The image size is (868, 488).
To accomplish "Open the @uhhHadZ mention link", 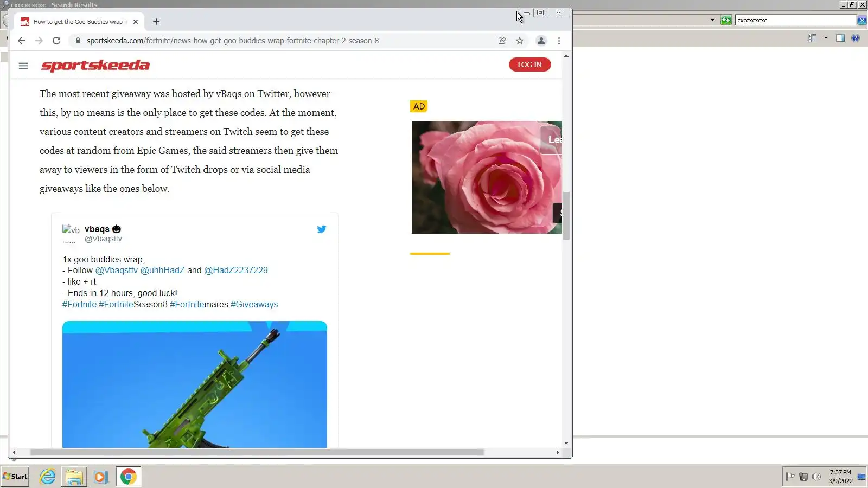I will click(163, 271).
